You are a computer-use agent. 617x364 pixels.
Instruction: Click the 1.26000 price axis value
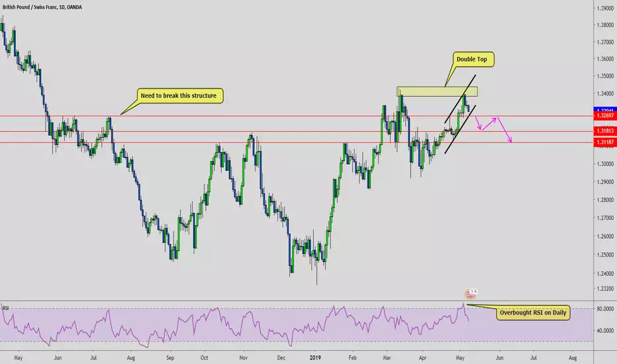pyautogui.click(x=605, y=236)
